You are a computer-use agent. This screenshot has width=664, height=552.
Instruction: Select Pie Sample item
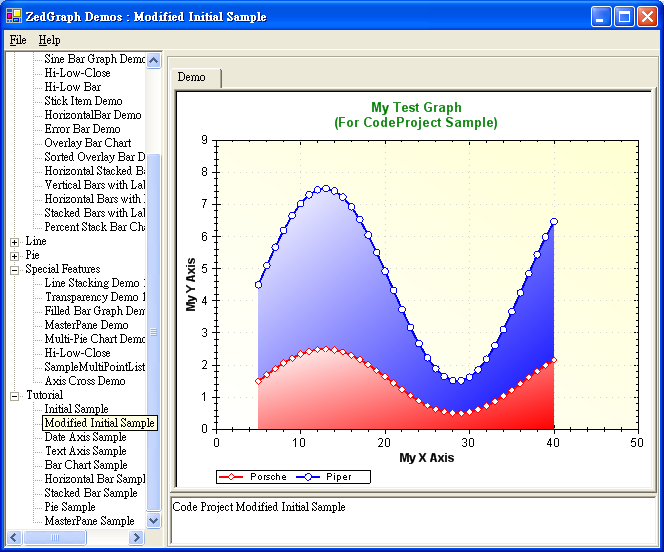point(70,506)
